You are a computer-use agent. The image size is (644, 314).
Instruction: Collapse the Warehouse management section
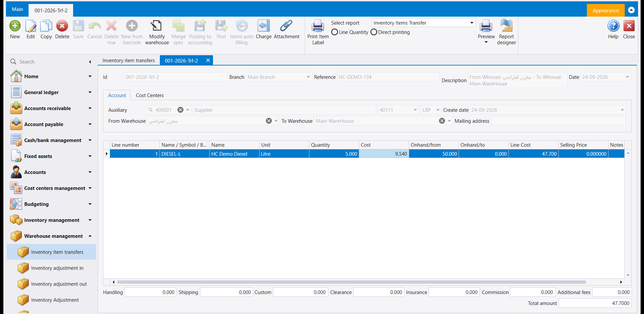tap(90, 236)
